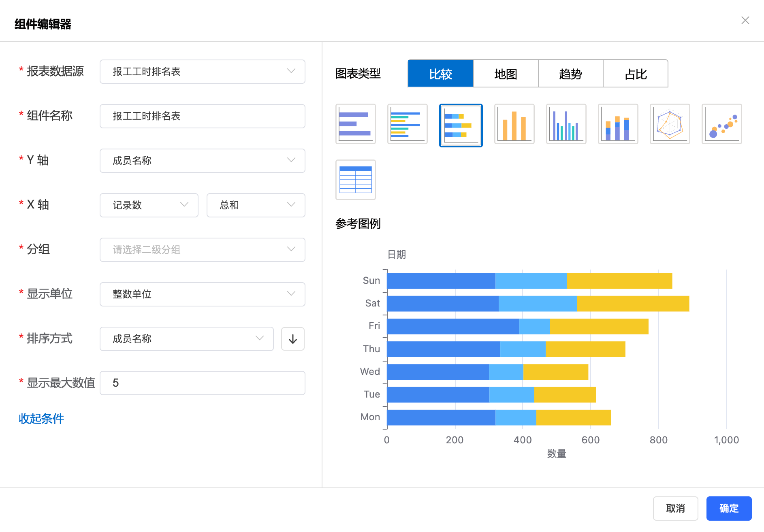This screenshot has height=532, width=764.
Task: Open the 报表数据源 dropdown
Action: tap(202, 72)
